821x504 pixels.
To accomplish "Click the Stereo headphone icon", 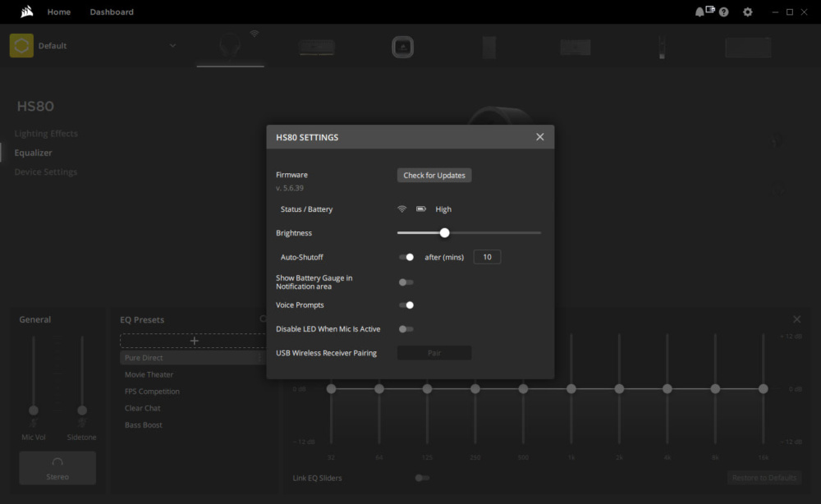I will 57,462.
